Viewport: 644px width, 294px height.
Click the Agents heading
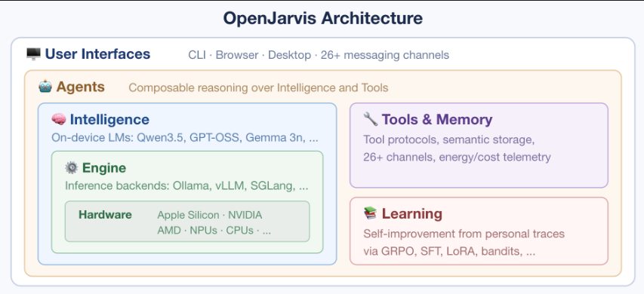pos(81,87)
